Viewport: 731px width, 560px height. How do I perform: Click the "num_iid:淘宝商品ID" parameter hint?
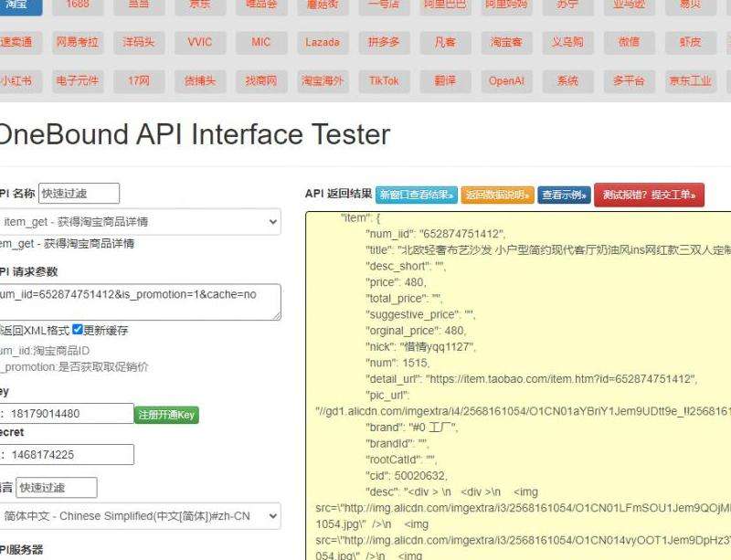45,351
